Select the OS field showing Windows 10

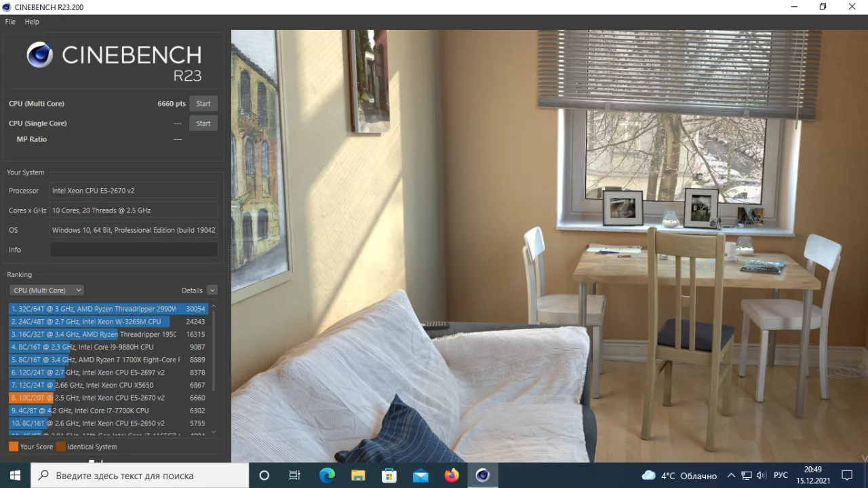(134, 230)
